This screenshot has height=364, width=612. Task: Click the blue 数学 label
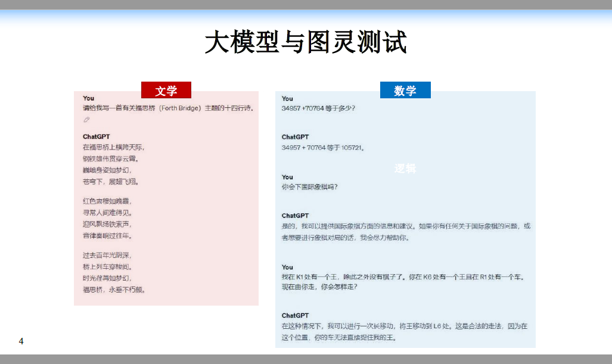click(x=406, y=90)
